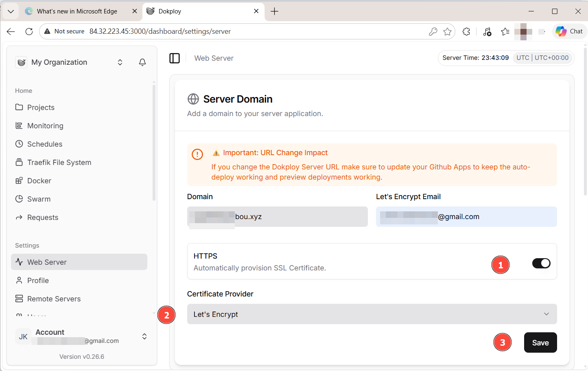Save the Server Domain settings
Image resolution: width=588 pixels, height=371 pixels.
(540, 342)
